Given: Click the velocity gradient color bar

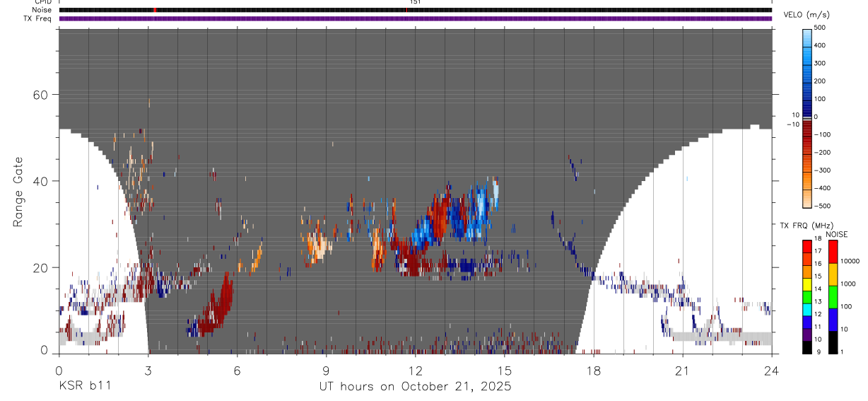Looking at the screenshot, I should pyautogui.click(x=807, y=117).
